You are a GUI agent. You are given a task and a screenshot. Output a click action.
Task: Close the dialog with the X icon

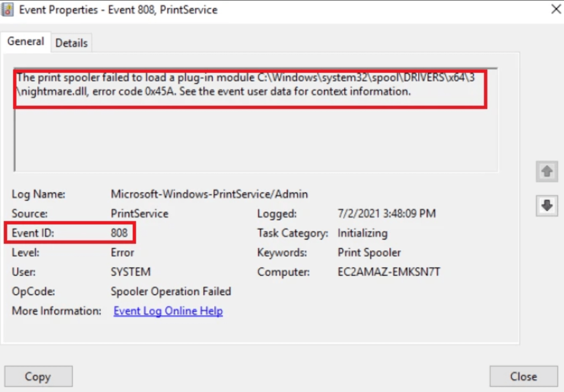(556, 9)
